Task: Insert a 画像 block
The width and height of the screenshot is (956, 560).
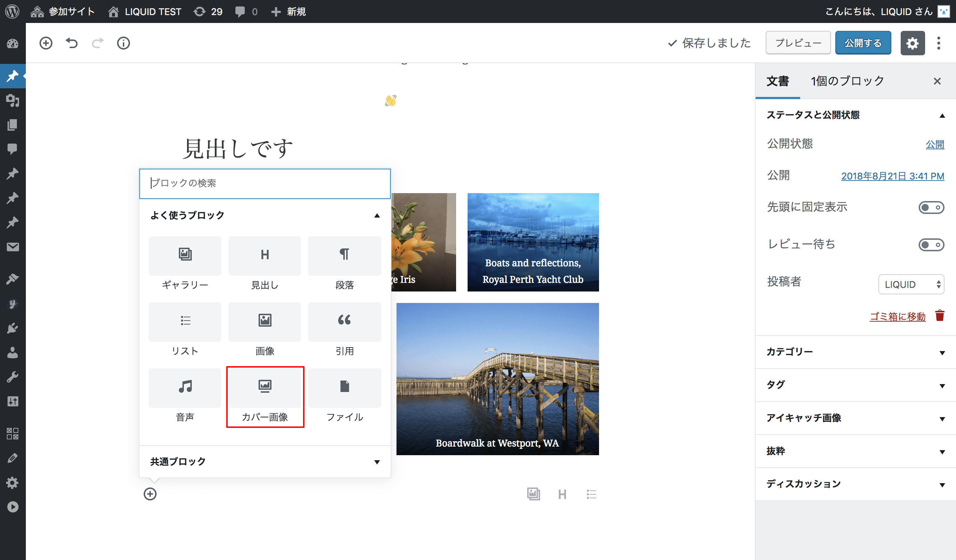Action: tap(264, 331)
